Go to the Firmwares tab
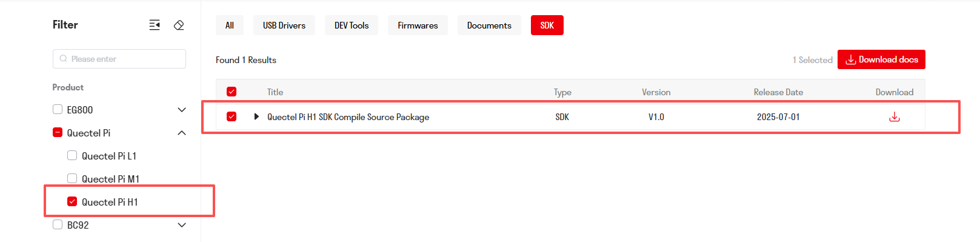The height and width of the screenshot is (242, 980). (x=418, y=25)
